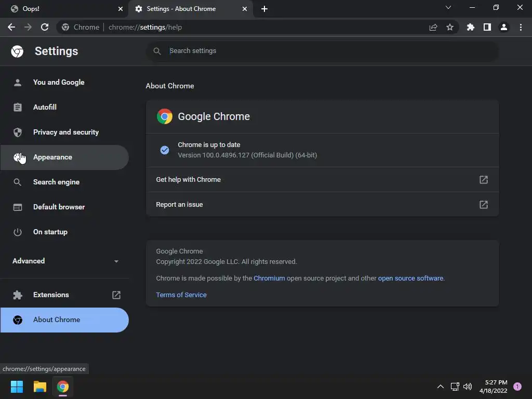Open File Explorer from the taskbar
The image size is (532, 399).
(39, 387)
